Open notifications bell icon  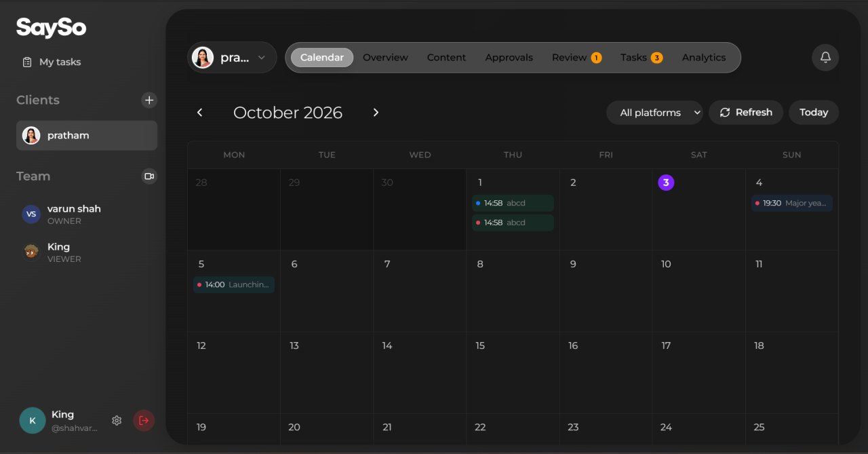pos(825,58)
